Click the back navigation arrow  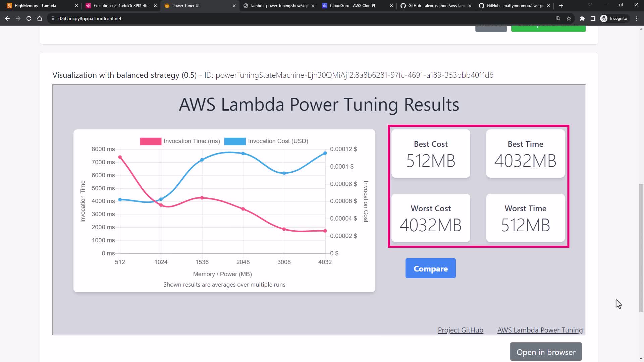coord(7,18)
